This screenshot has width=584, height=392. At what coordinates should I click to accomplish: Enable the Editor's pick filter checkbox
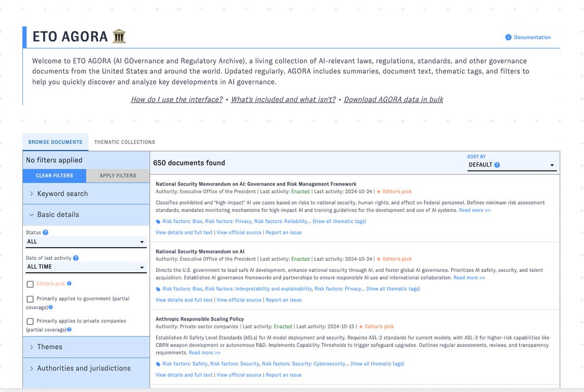pyautogui.click(x=30, y=284)
